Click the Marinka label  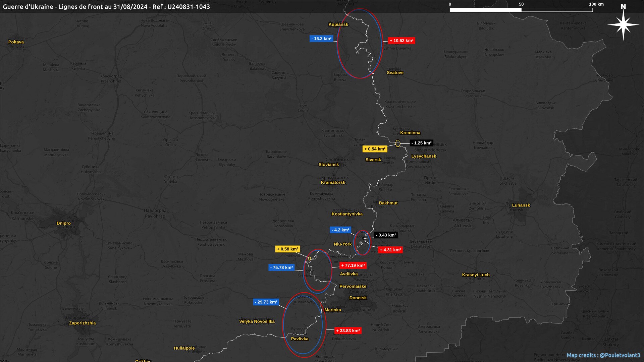coord(333,310)
